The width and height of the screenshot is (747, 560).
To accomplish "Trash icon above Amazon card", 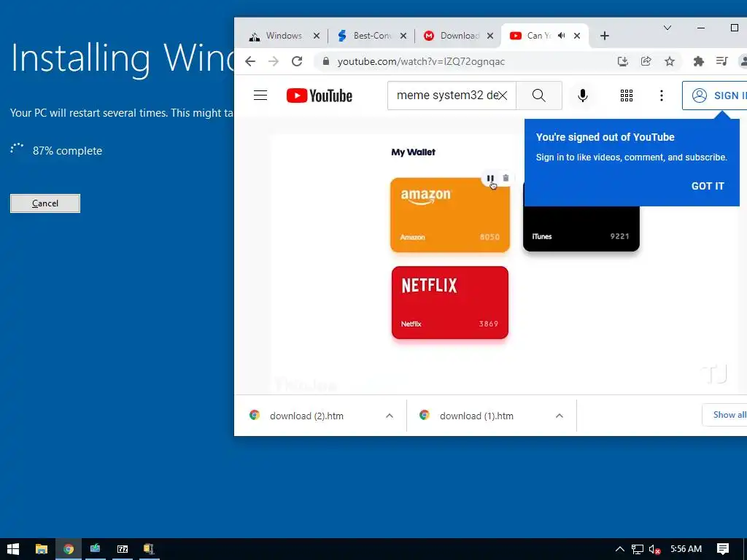I will (x=506, y=178).
